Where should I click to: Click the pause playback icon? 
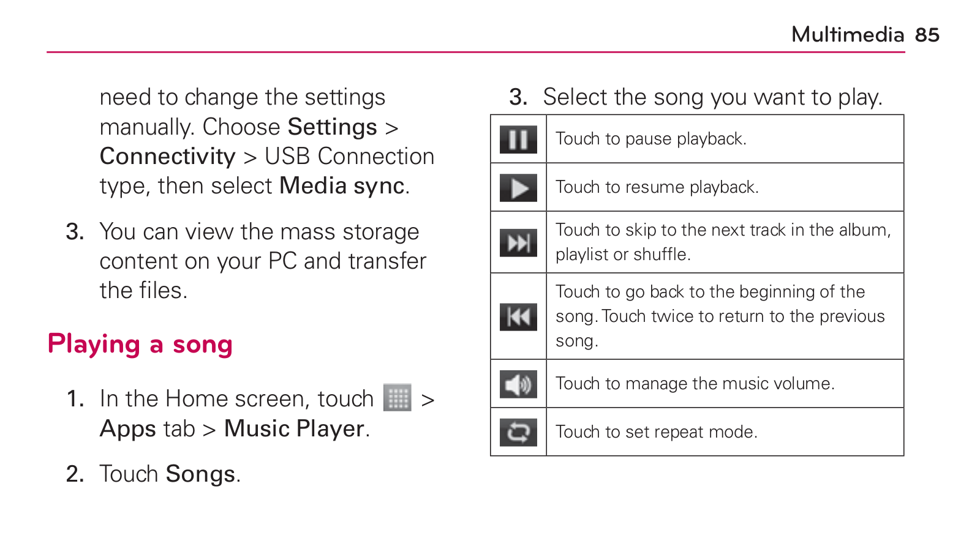[x=518, y=139]
